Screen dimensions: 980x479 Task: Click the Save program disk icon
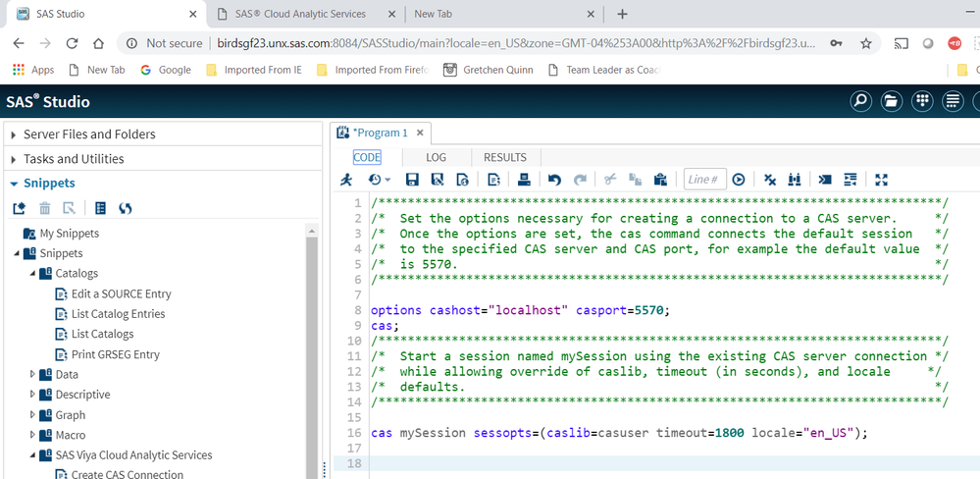(412, 180)
